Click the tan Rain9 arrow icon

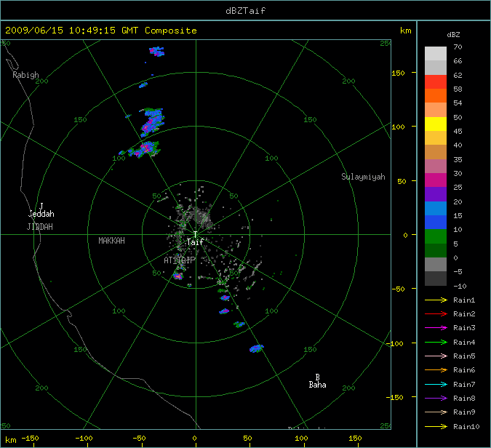coord(436,412)
